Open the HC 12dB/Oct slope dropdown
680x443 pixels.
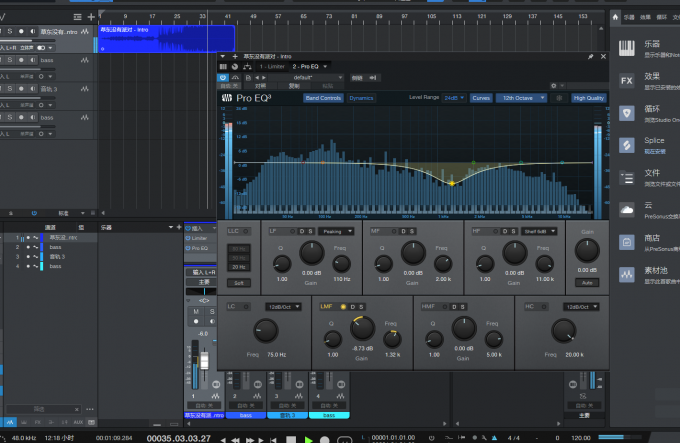(x=581, y=307)
